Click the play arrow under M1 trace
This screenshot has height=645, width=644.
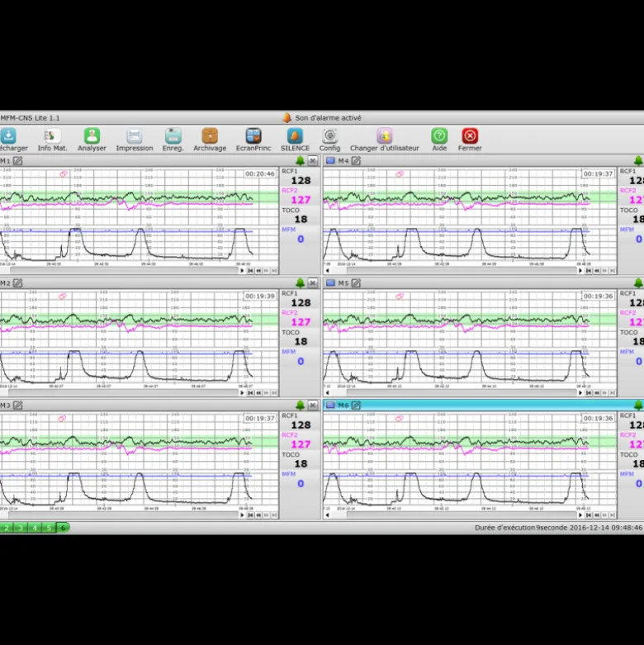pyautogui.click(x=242, y=271)
